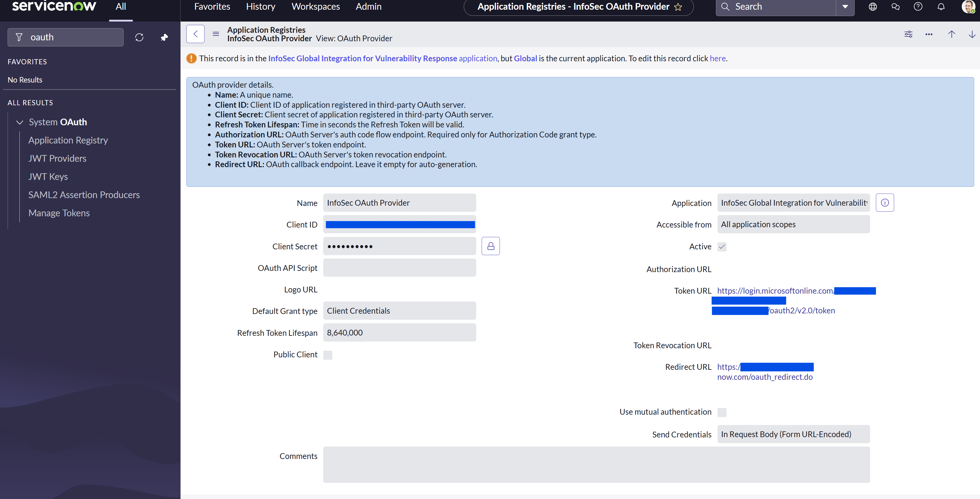
Task: Open Application Registry module
Action: click(x=68, y=140)
